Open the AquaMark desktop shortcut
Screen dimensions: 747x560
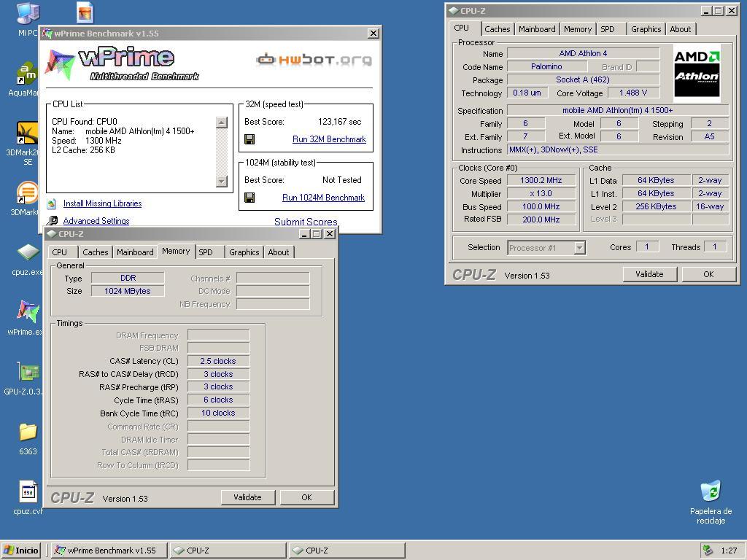click(28, 74)
